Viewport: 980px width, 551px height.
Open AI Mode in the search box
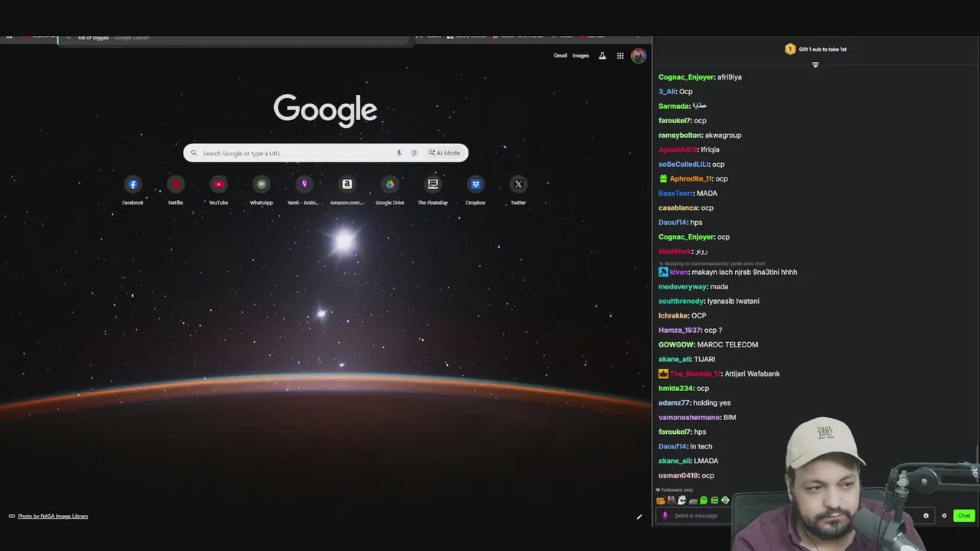pos(445,153)
